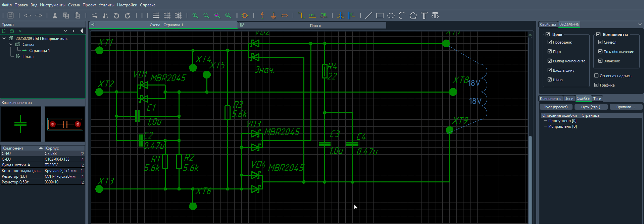Click the Save diskette icon

10,15
